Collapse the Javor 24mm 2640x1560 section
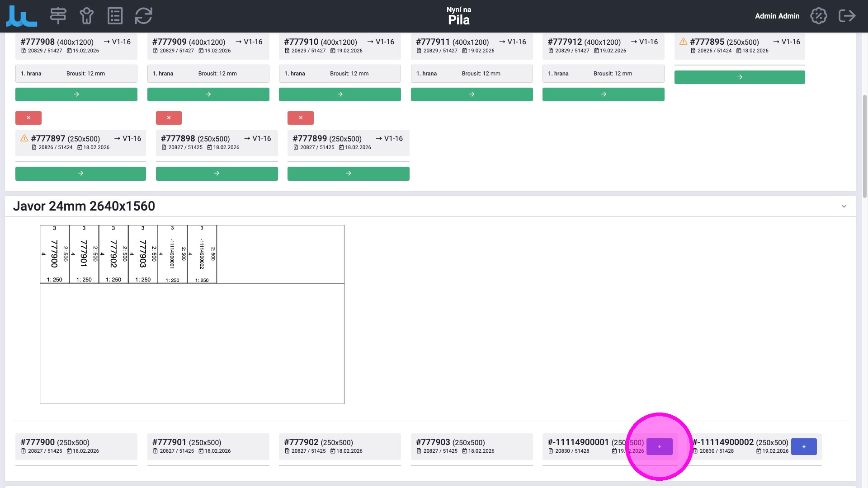This screenshot has width=868, height=488. pyautogui.click(x=844, y=206)
